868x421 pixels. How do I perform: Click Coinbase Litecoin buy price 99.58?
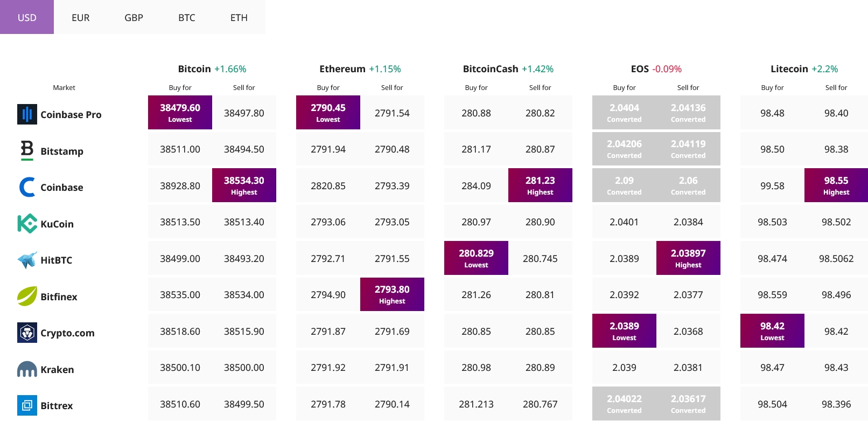(x=772, y=186)
